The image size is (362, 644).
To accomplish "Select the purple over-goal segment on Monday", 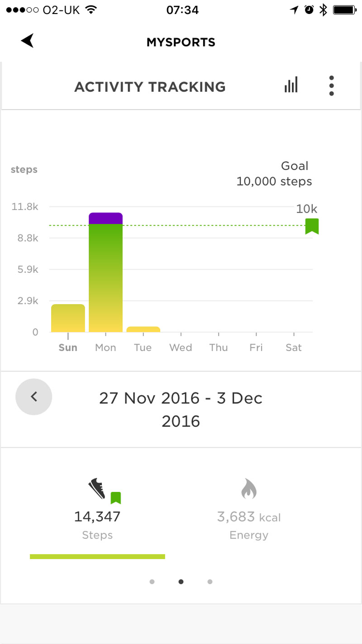I will 105,218.
